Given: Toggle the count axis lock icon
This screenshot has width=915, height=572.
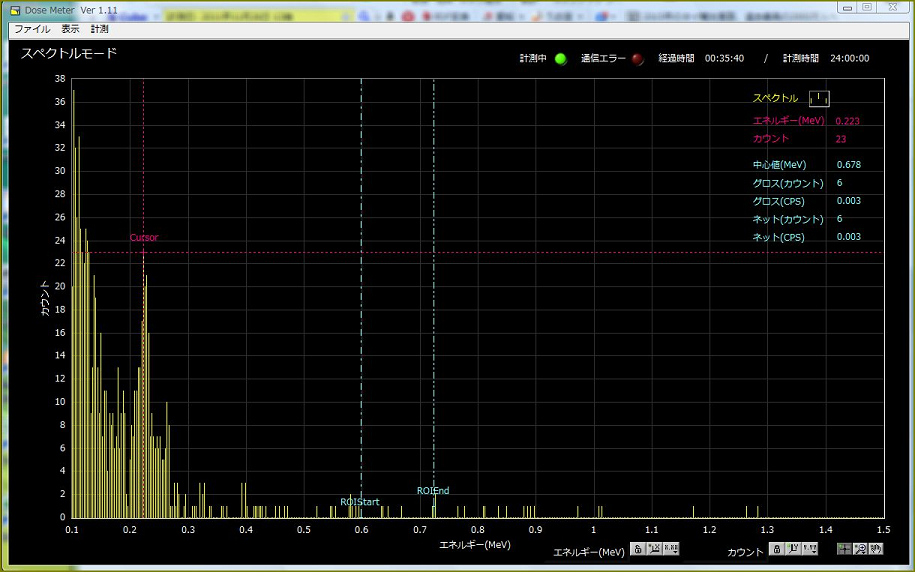Looking at the screenshot, I should point(775,550).
